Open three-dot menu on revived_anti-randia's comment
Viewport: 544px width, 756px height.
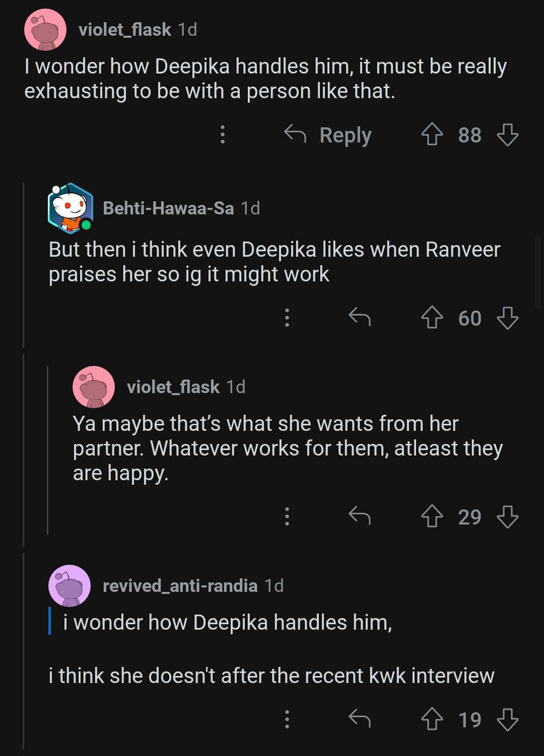287,719
